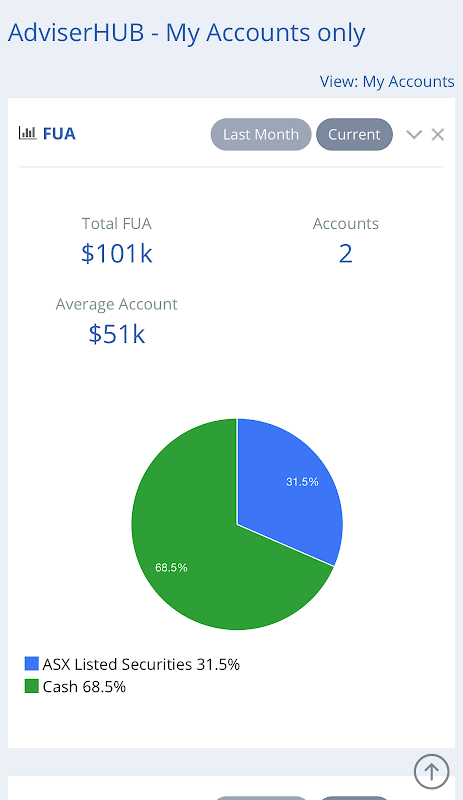Image resolution: width=463 pixels, height=800 pixels.
Task: Toggle the Current period view
Action: tap(354, 135)
